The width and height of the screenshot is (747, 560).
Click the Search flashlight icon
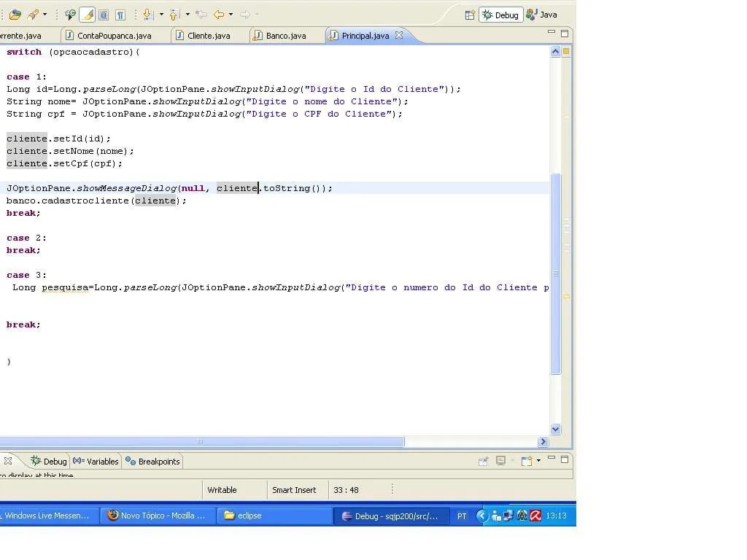[x=33, y=15]
